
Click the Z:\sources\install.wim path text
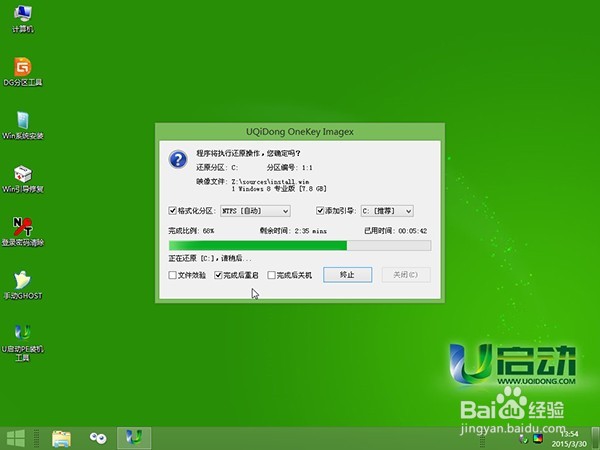click(x=270, y=182)
